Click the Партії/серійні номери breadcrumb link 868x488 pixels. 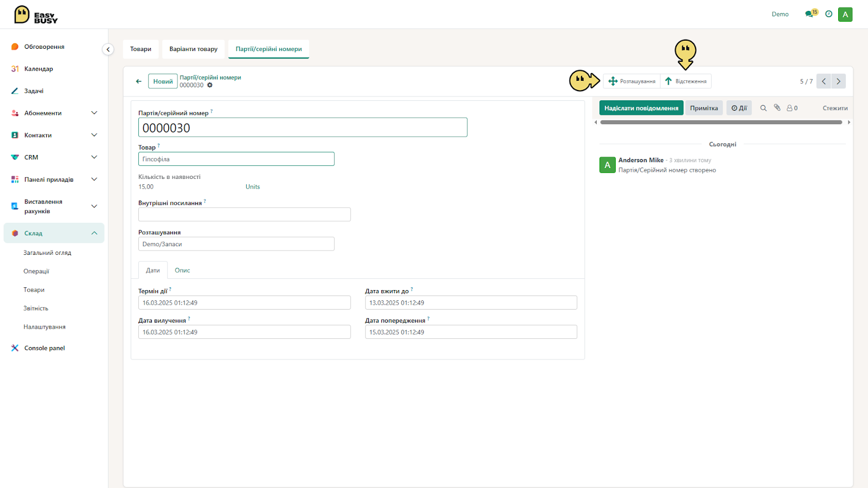point(210,78)
